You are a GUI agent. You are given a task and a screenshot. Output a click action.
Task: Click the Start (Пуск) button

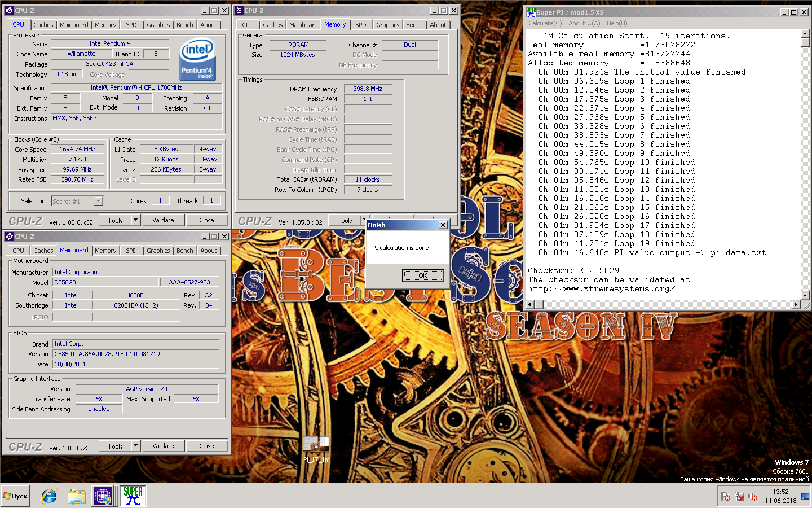(15, 496)
